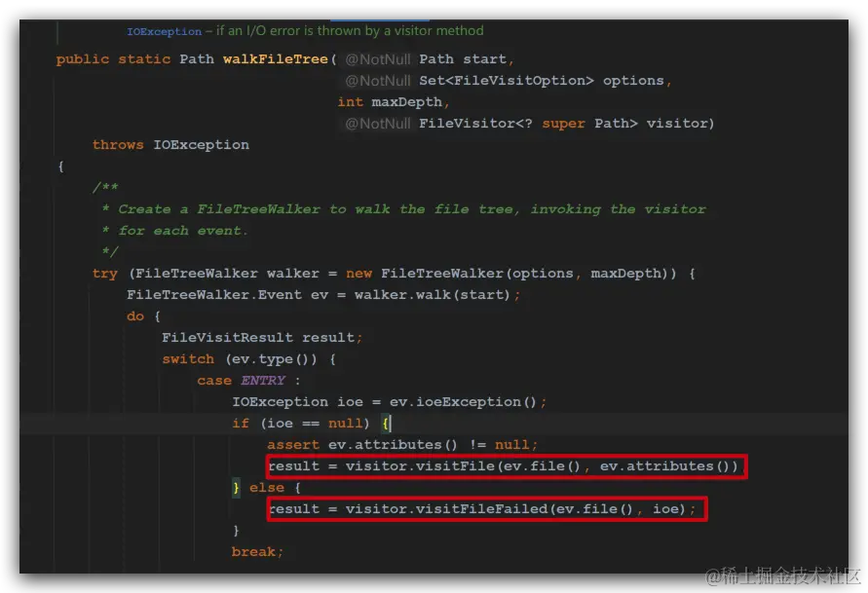Click the 'break;' statement
The width and height of the screenshot is (868, 593).
coord(257,552)
